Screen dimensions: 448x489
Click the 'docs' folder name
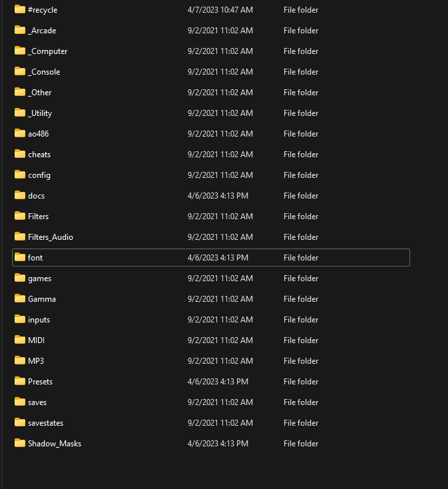[37, 196]
